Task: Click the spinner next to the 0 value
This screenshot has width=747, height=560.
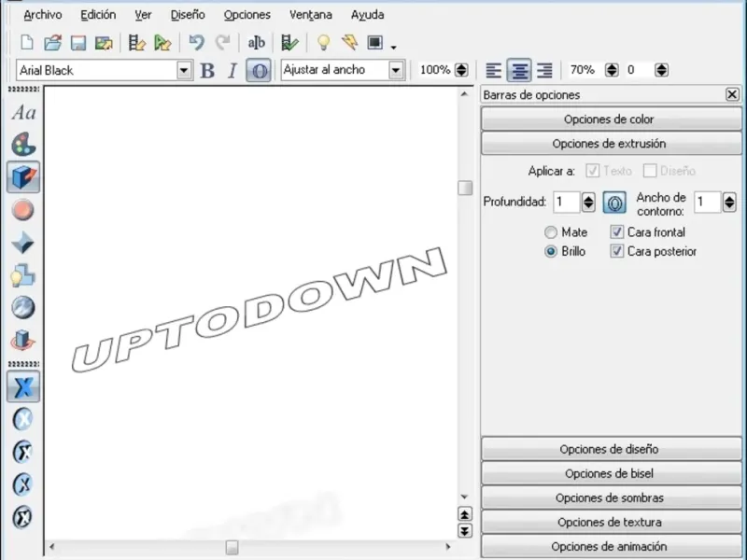Action: [661, 70]
